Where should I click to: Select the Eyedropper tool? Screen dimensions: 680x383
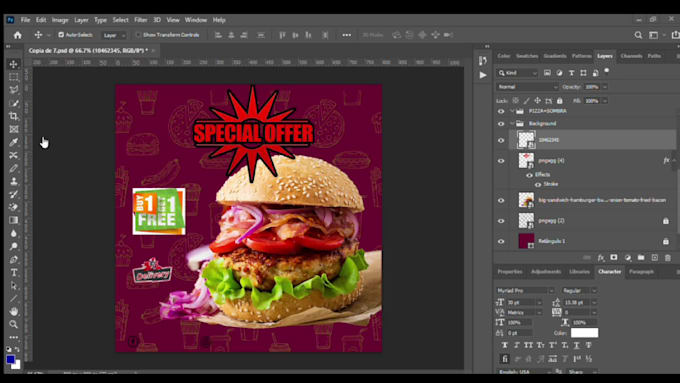click(x=13, y=142)
